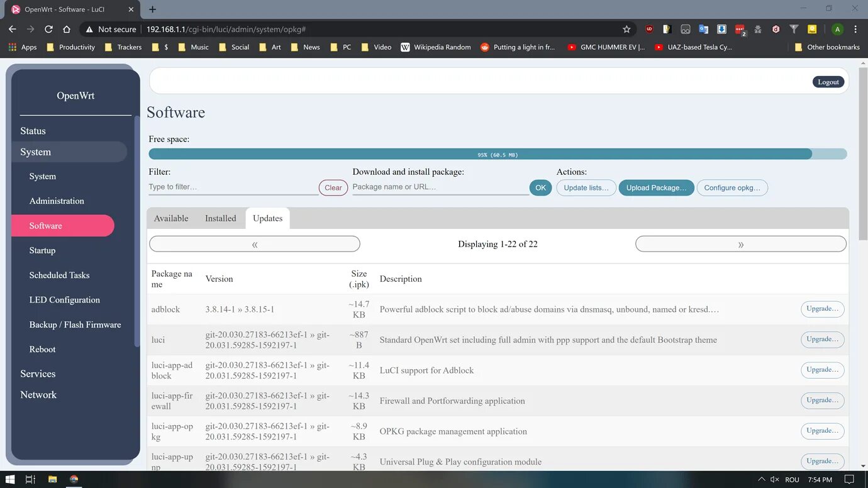Click the Chrome taskbar icon

coord(74,479)
